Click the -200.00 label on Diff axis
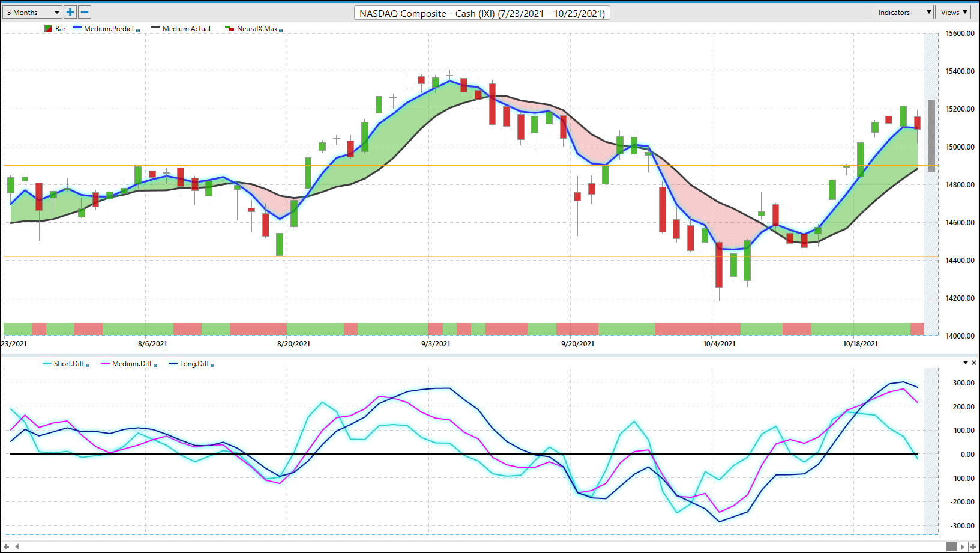 click(x=963, y=502)
